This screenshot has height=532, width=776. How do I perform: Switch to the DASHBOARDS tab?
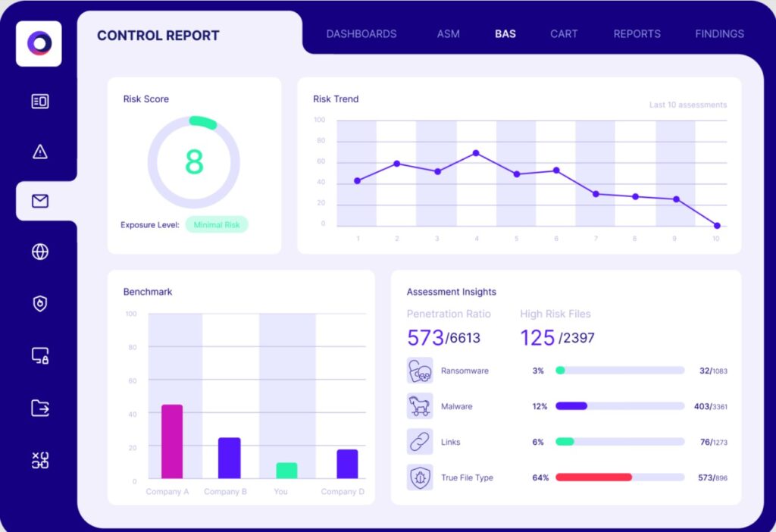pos(361,33)
